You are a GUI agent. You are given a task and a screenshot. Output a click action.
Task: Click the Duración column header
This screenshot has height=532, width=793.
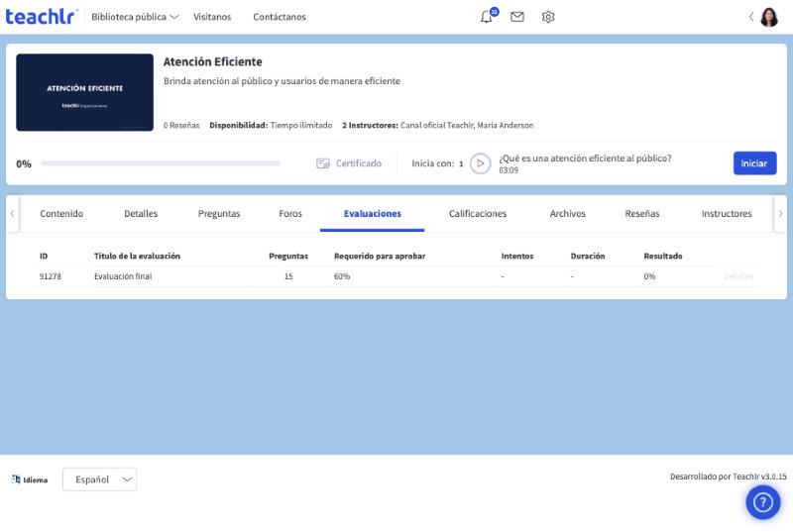pos(588,257)
